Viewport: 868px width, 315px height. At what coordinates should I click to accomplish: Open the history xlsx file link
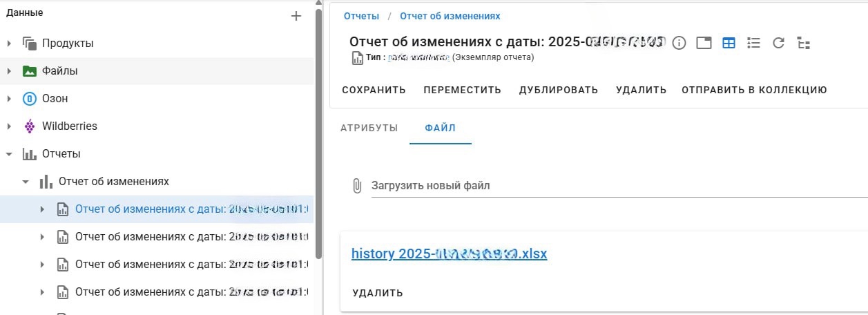(x=449, y=254)
